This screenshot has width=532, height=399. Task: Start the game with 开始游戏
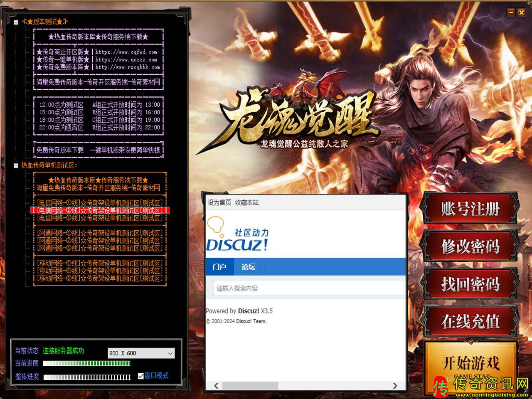coord(470,364)
